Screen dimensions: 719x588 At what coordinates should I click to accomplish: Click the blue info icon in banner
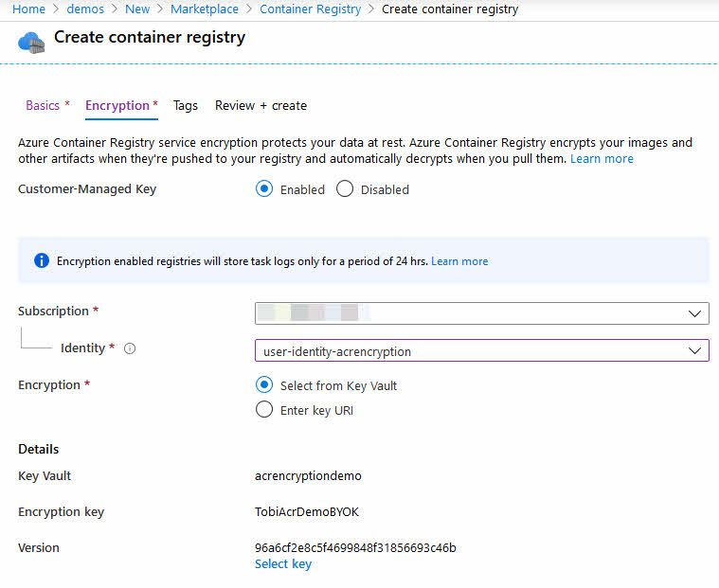[42, 260]
